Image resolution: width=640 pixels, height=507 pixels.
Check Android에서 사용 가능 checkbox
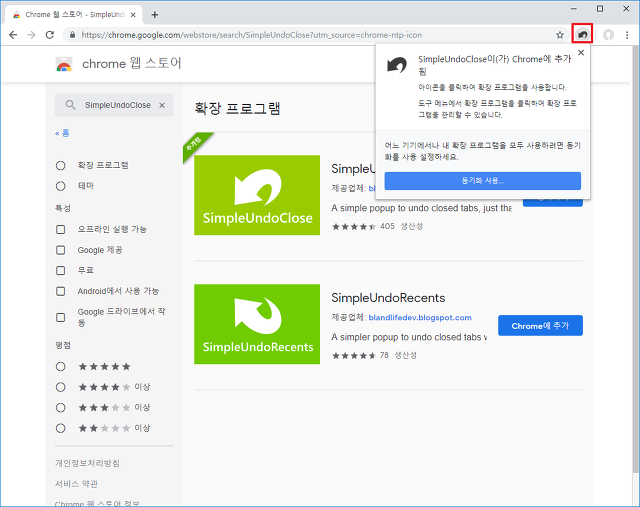tap(60, 291)
